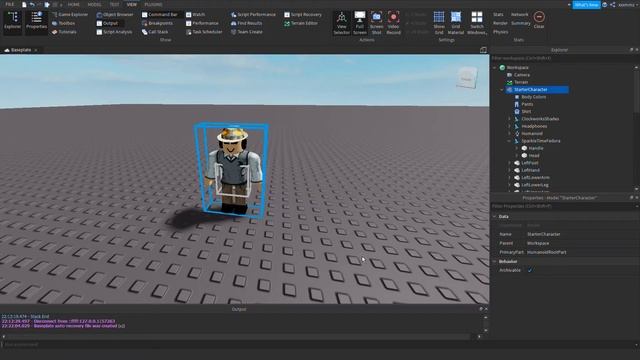
Task: Open Script Analysis window
Action: click(114, 32)
